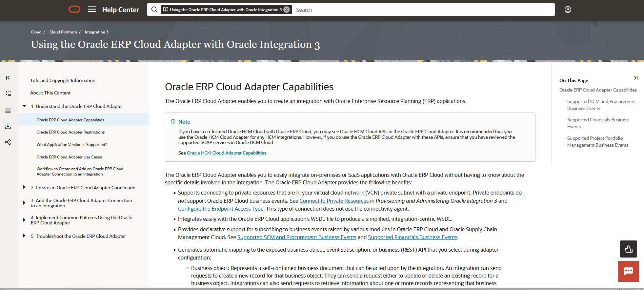Select Oracle ERP Cloud Adapter Restrictions topic
Screen dimensions: 644x290
pos(70,132)
